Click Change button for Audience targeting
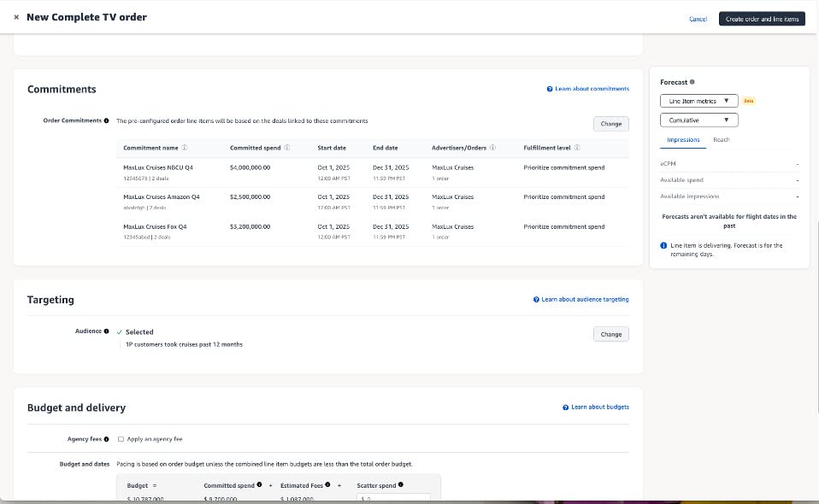Viewport: 819px width, 504px height. (x=610, y=334)
